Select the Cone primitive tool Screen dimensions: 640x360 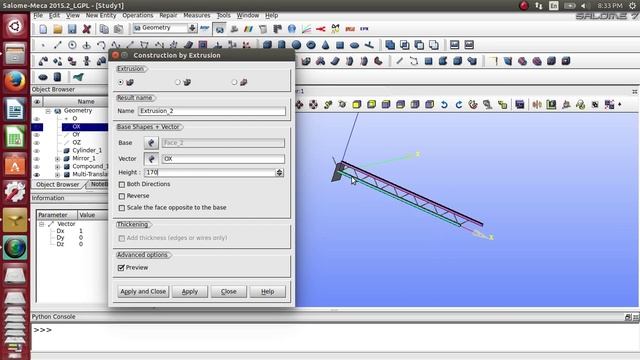point(325,45)
